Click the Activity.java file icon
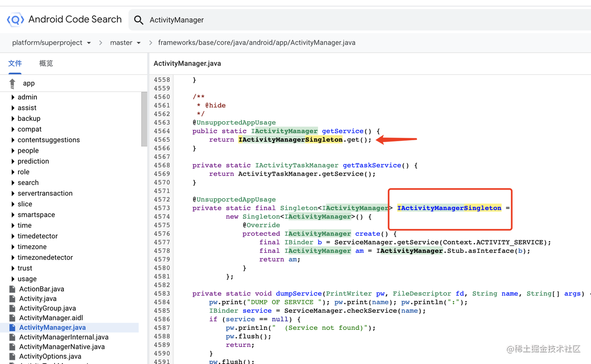This screenshot has width=591, height=364. coord(12,298)
